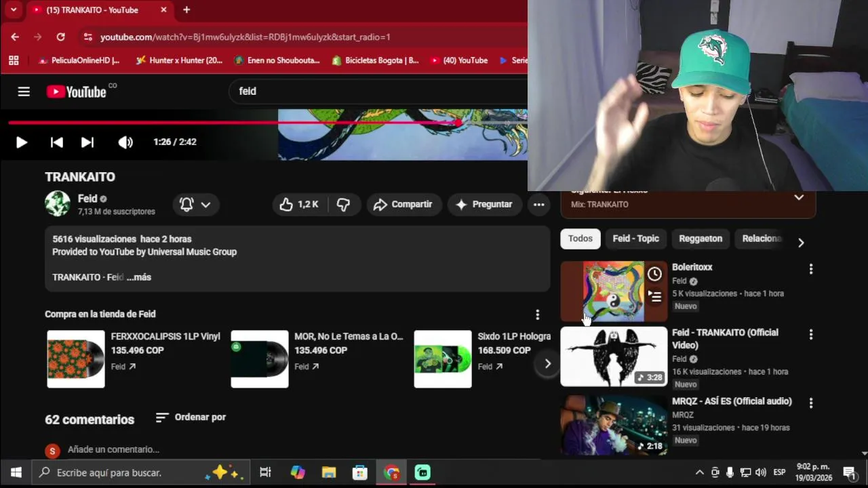Screen dimensions: 868x488
Task: Select the Reggaeton filter chip
Action: 701,239
